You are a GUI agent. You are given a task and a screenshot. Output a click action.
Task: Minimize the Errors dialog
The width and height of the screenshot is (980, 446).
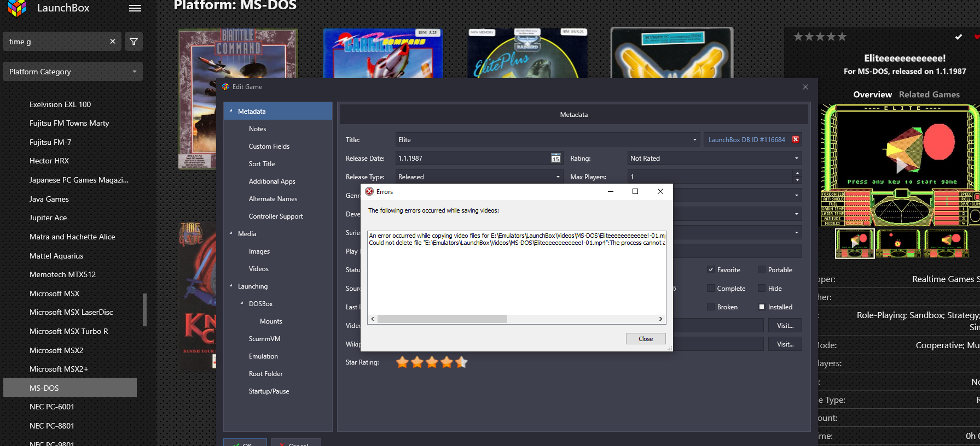(x=610, y=191)
